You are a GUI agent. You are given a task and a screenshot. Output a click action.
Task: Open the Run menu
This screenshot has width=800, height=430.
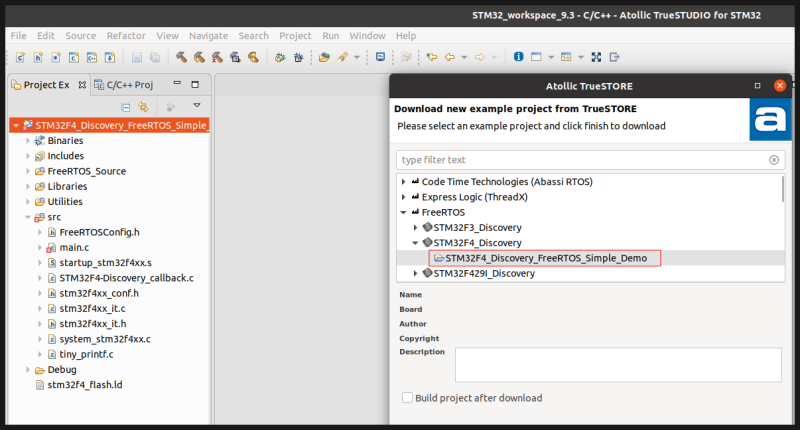click(x=331, y=36)
